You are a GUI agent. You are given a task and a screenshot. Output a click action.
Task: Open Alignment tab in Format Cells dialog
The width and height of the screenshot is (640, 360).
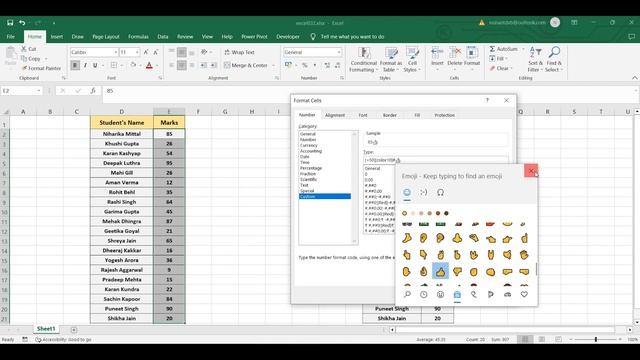click(335, 115)
